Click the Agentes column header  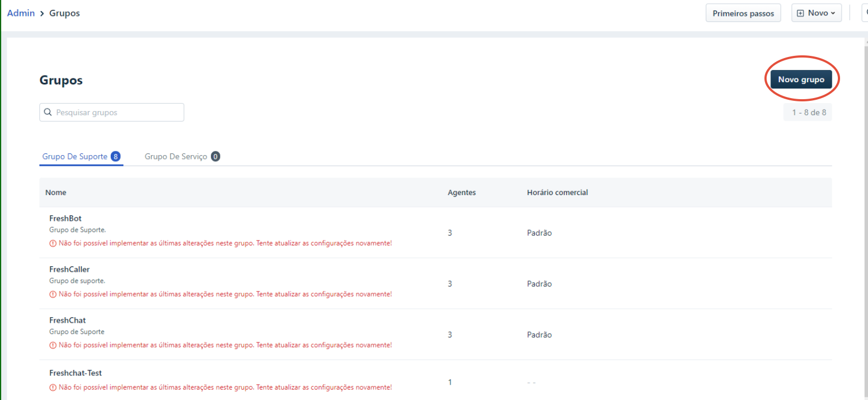462,192
